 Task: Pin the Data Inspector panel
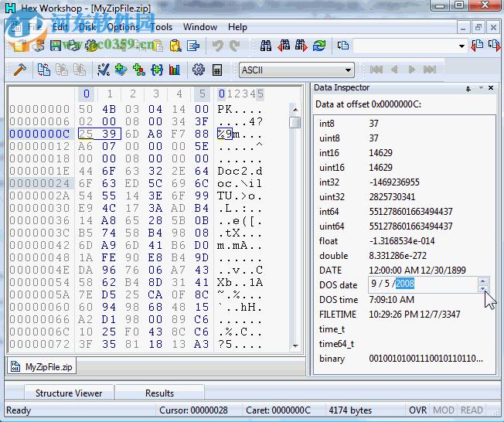[468, 88]
